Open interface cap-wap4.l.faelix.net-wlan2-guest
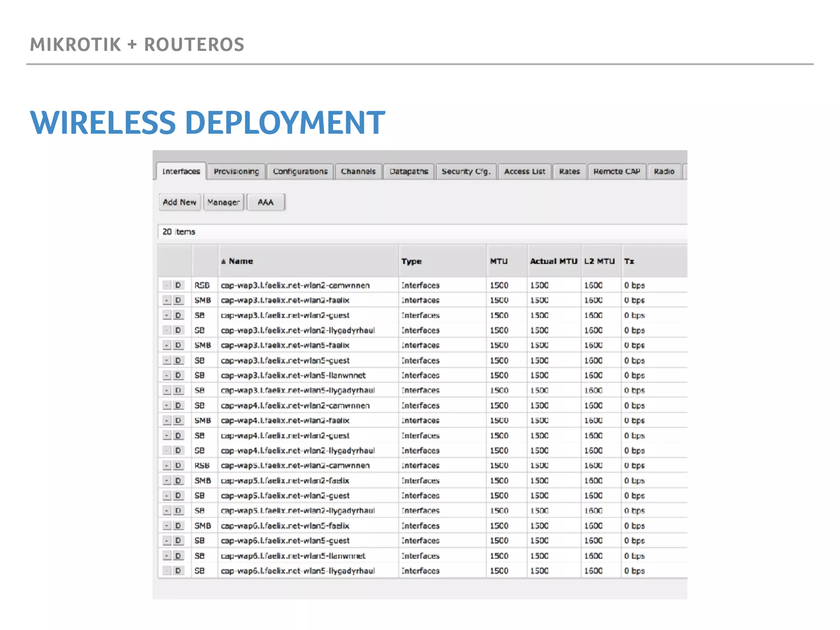This screenshot has width=840, height=630. 285,436
